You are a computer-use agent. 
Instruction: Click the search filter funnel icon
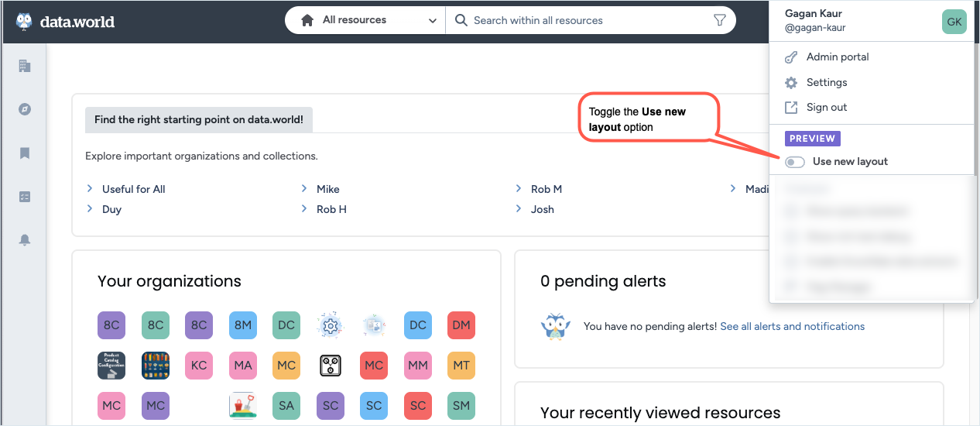coord(719,20)
